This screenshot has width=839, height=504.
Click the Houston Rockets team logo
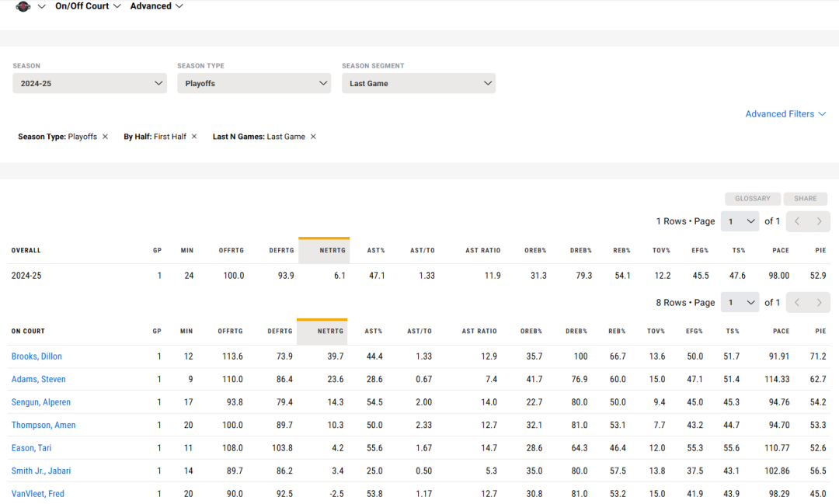[x=23, y=6]
